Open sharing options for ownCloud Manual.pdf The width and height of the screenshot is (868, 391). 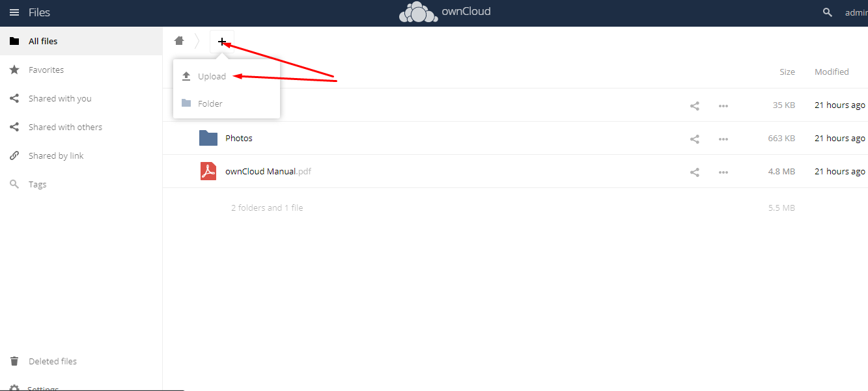coord(694,171)
